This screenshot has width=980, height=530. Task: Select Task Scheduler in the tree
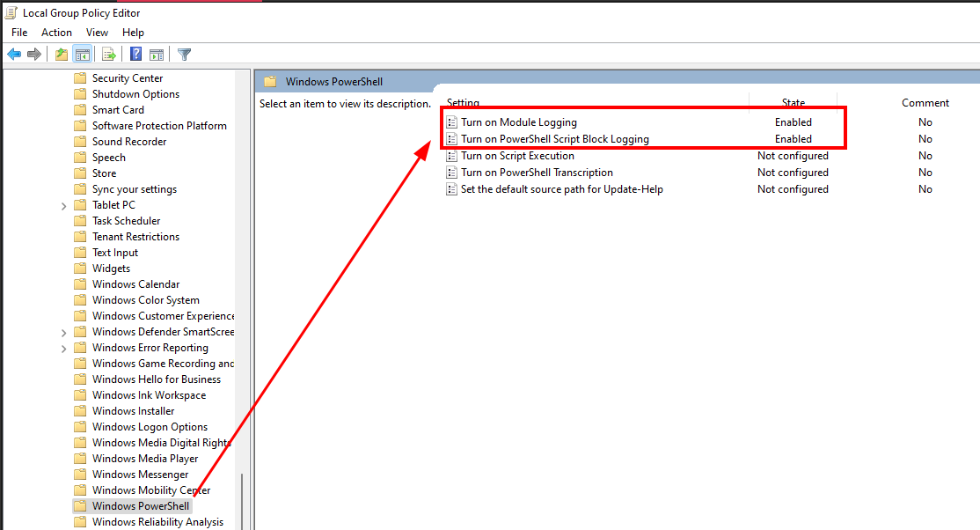click(127, 221)
